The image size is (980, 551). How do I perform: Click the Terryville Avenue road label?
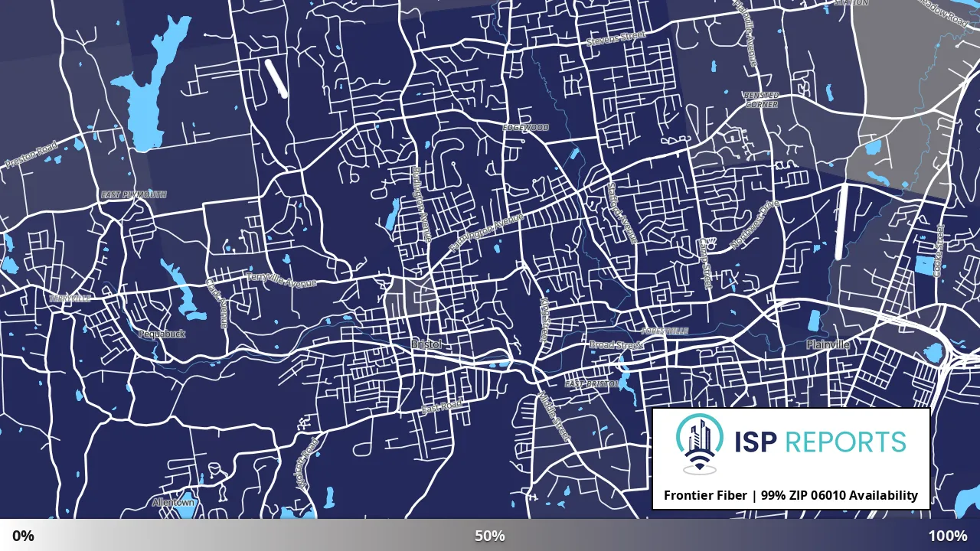tap(281, 279)
